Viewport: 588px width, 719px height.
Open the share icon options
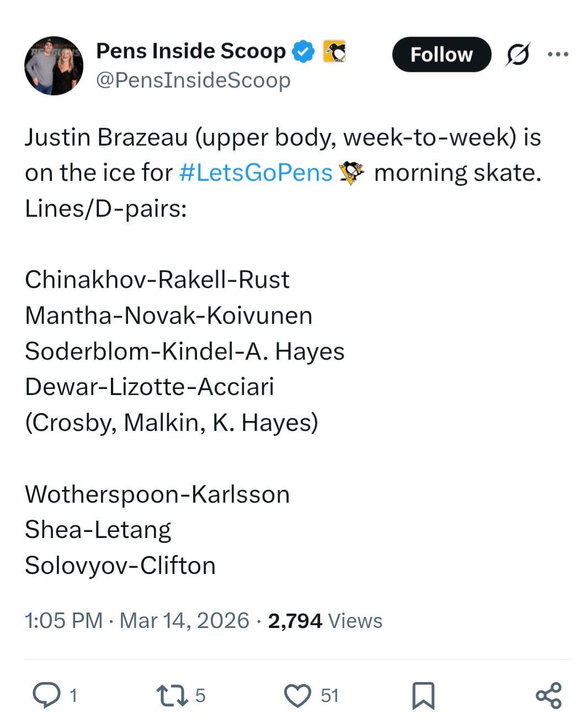pyautogui.click(x=548, y=695)
